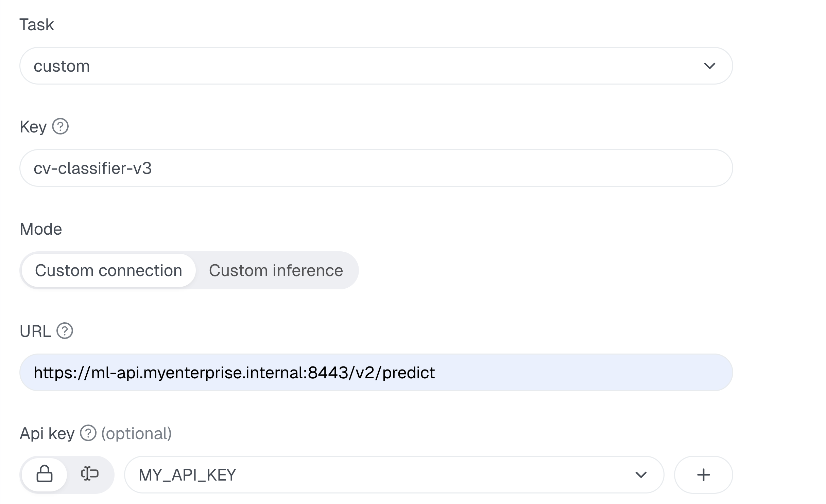This screenshot has width=826, height=504.
Task: Select the Custom connection mode
Action: point(108,270)
